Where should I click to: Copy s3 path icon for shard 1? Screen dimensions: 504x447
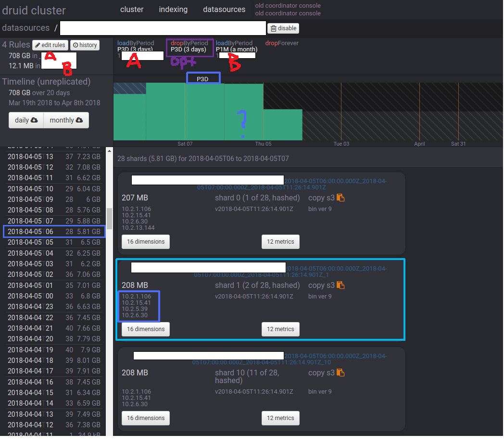tap(340, 285)
